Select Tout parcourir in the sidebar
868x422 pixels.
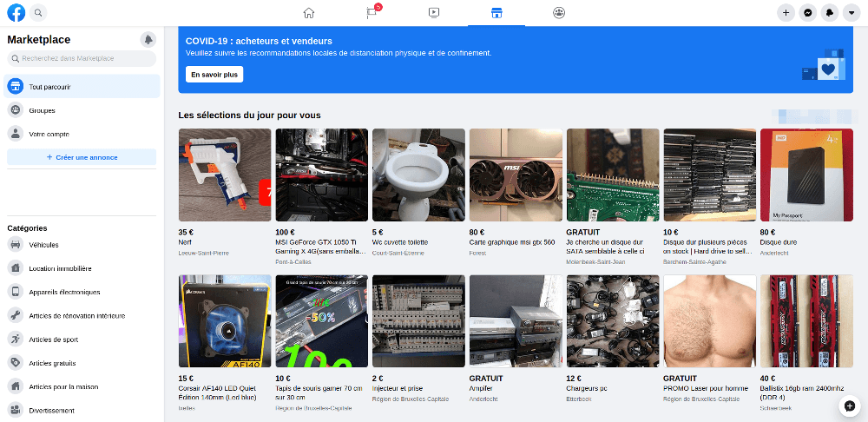(x=49, y=87)
